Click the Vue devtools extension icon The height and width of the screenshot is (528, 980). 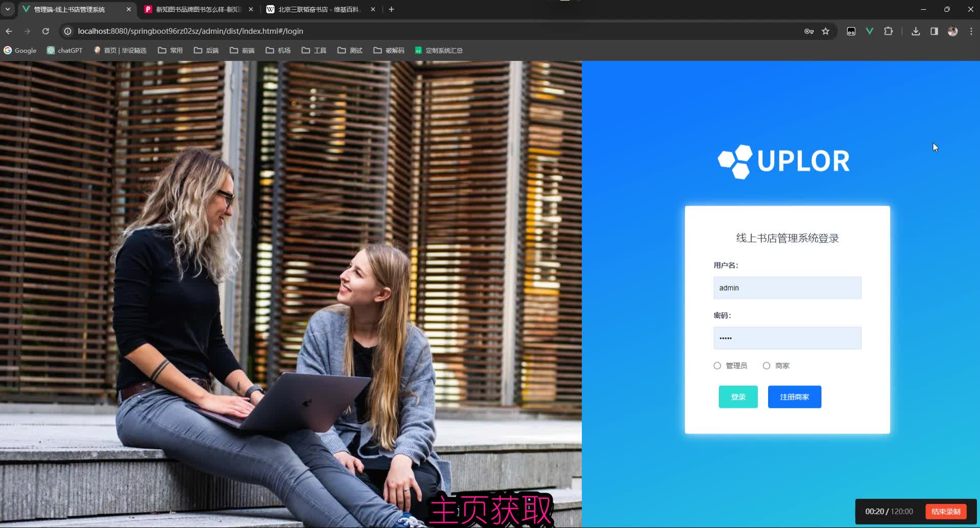tap(870, 31)
